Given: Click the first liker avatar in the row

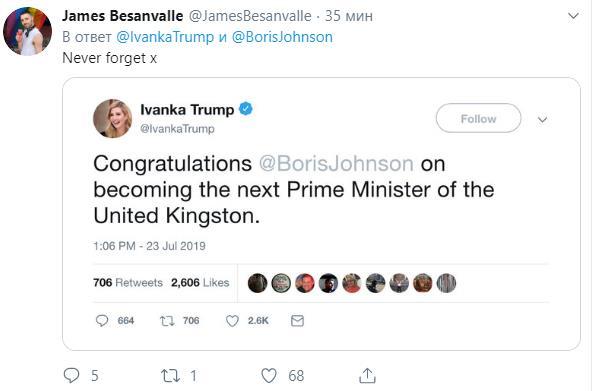Looking at the screenshot, I should pyautogui.click(x=257, y=283).
